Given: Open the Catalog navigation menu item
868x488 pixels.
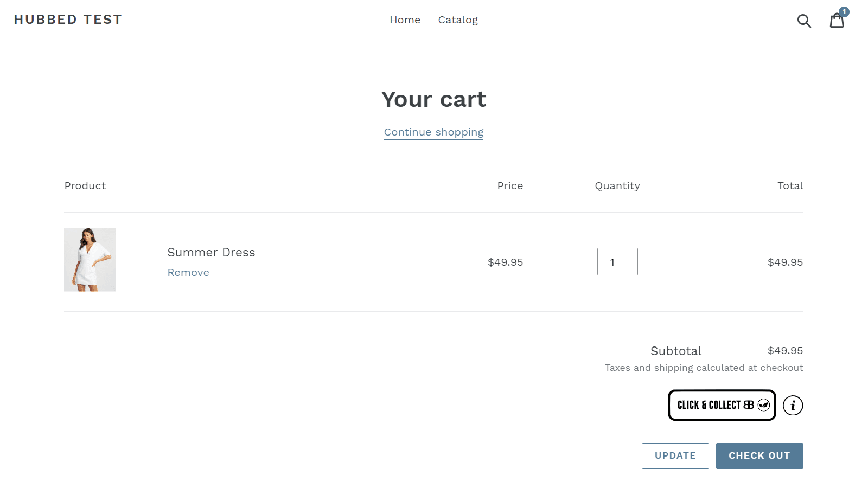Looking at the screenshot, I should tap(458, 20).
